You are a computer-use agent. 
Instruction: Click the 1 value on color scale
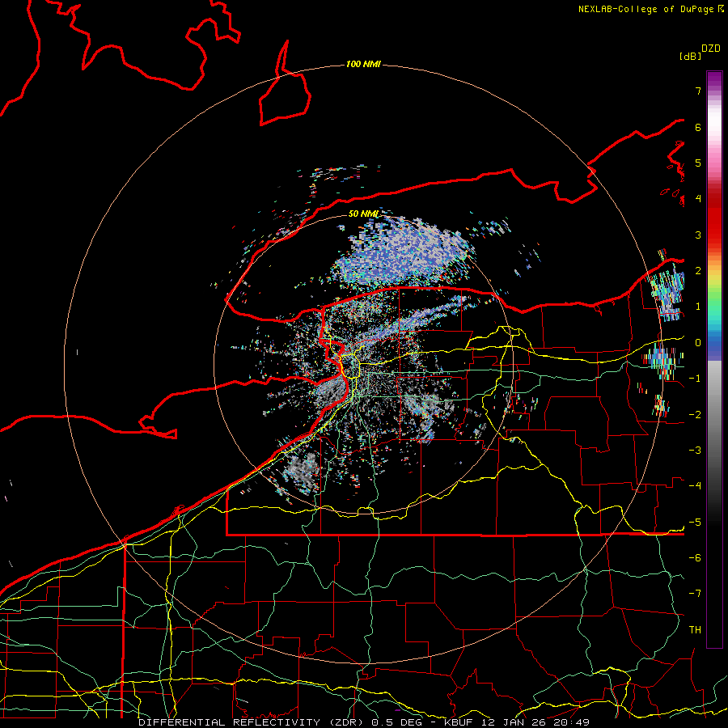[x=698, y=307]
